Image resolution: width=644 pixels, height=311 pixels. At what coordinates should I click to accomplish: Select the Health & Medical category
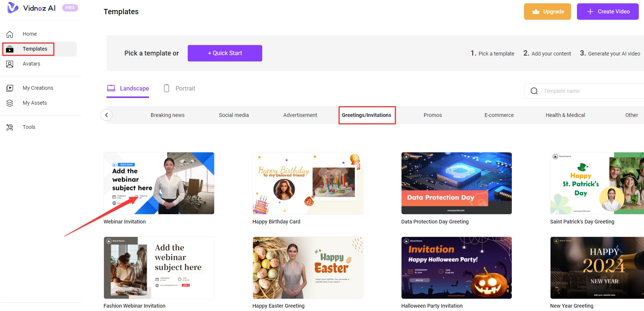(565, 115)
